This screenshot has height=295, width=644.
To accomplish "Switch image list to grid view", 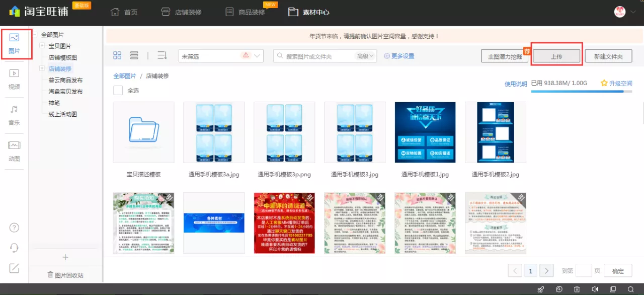I will [117, 55].
